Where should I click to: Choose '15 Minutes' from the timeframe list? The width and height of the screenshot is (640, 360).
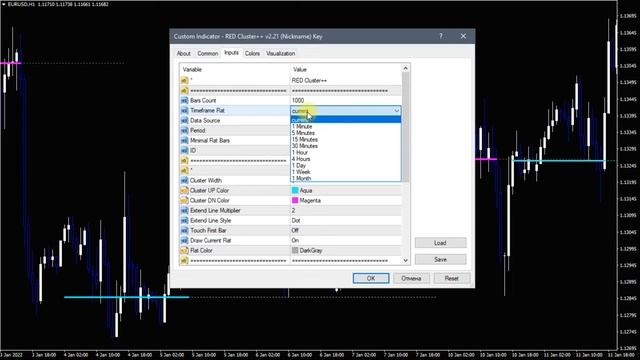coord(346,140)
